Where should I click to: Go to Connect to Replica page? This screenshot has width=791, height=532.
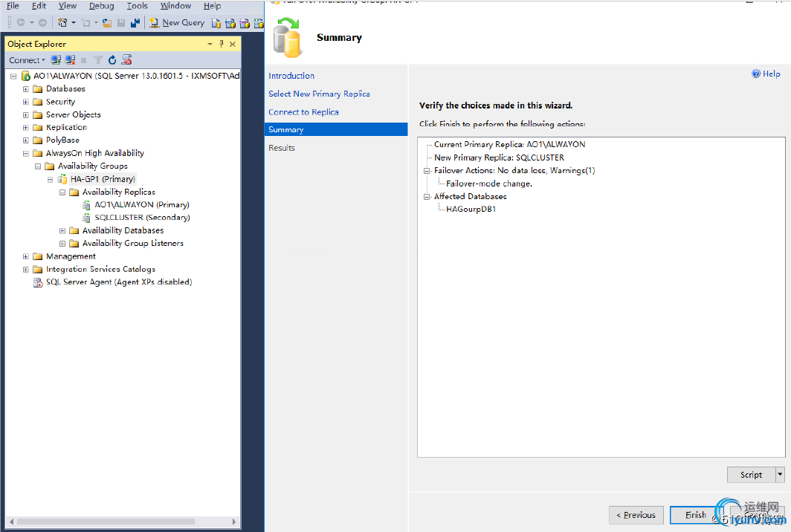[303, 112]
